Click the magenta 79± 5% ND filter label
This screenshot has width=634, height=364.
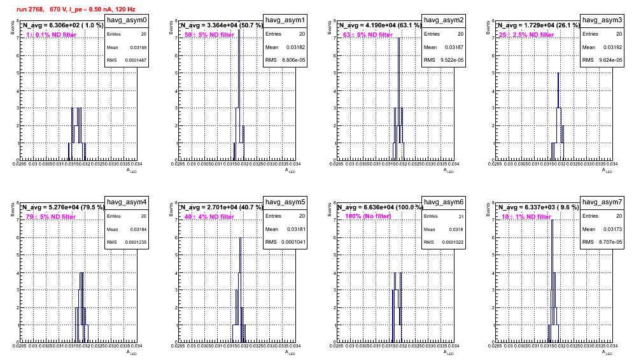coord(51,217)
